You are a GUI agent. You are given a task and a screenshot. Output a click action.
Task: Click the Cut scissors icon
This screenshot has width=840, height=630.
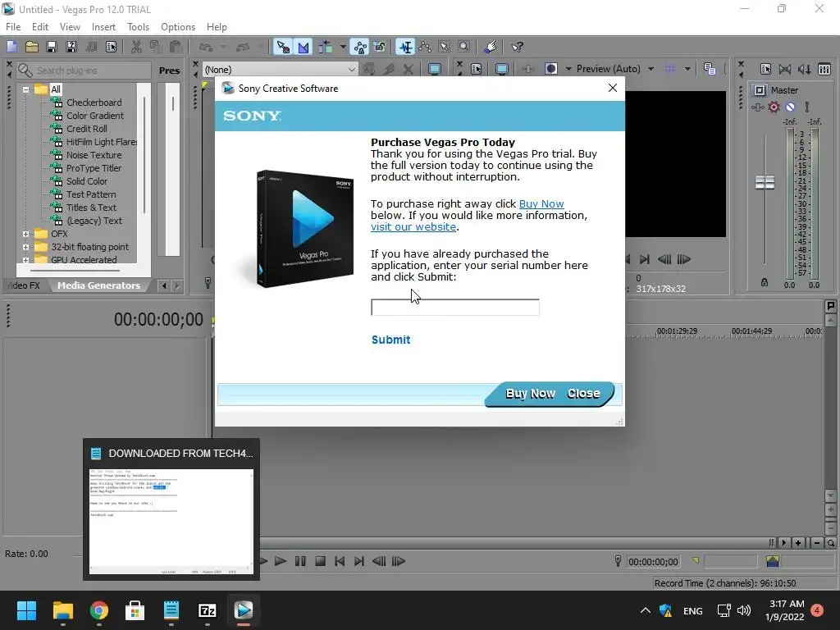coord(136,47)
